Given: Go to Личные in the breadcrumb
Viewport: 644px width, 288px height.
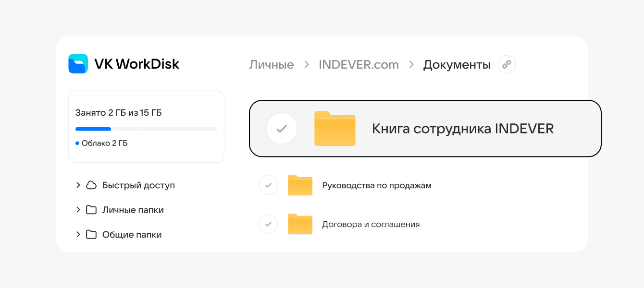Looking at the screenshot, I should coord(272,65).
